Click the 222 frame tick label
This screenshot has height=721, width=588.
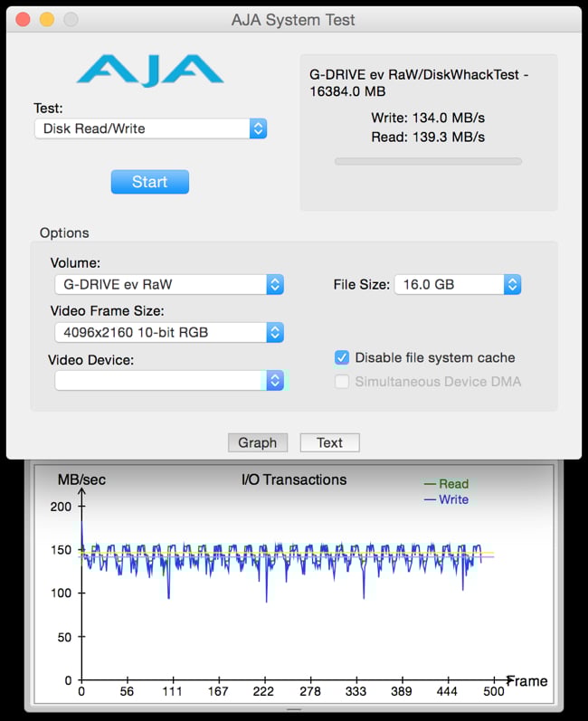[263, 691]
